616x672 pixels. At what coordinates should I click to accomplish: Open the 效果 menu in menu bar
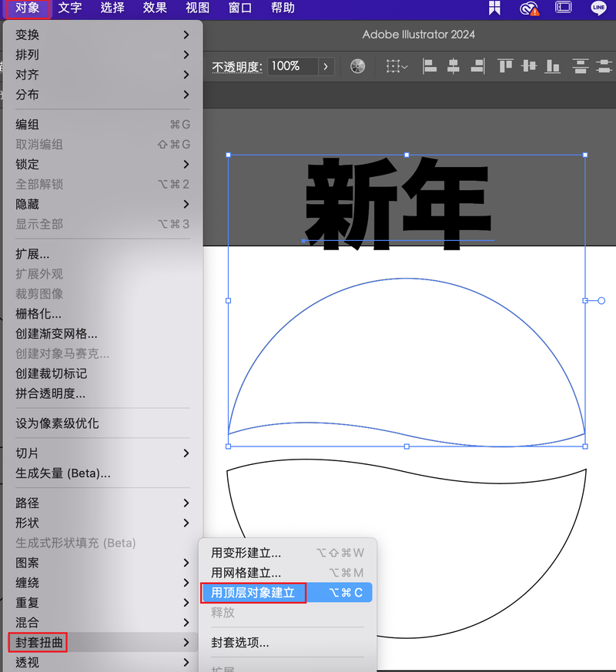point(155,8)
